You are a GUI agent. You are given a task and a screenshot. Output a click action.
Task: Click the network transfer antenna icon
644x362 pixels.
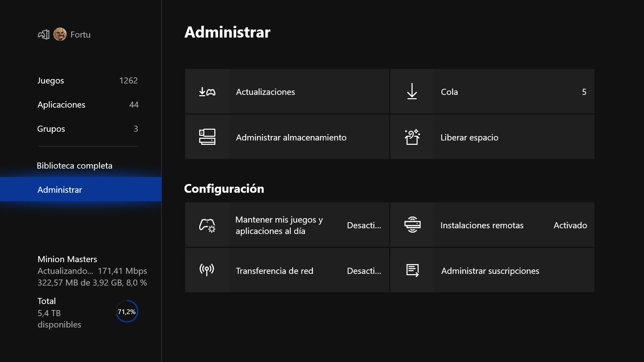pos(207,270)
